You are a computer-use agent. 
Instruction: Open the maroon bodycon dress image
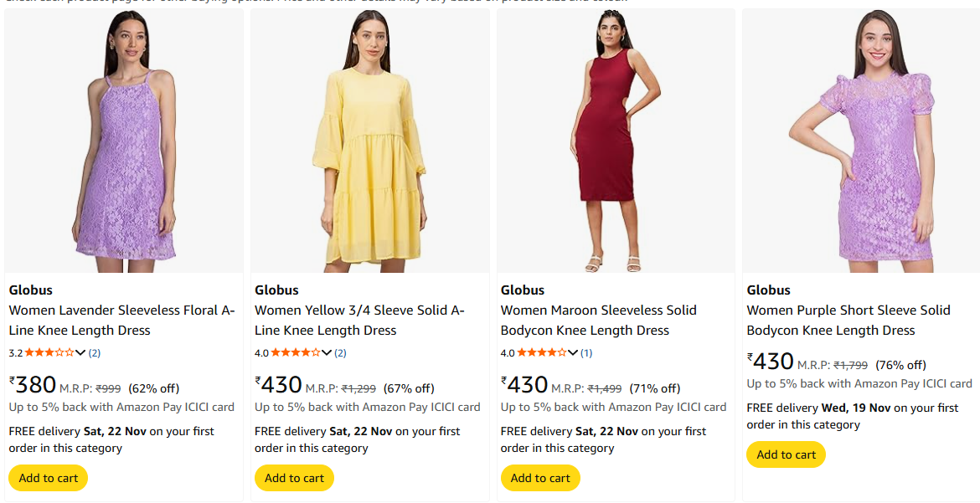[616, 142]
